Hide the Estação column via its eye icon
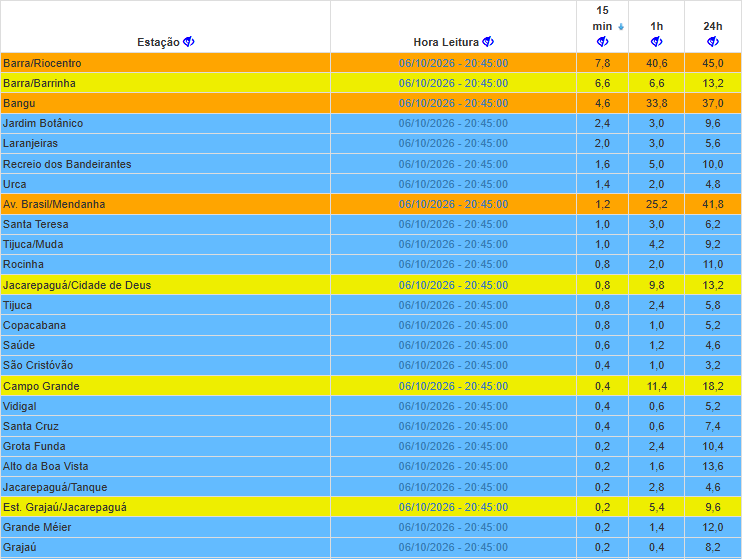 click(189, 42)
